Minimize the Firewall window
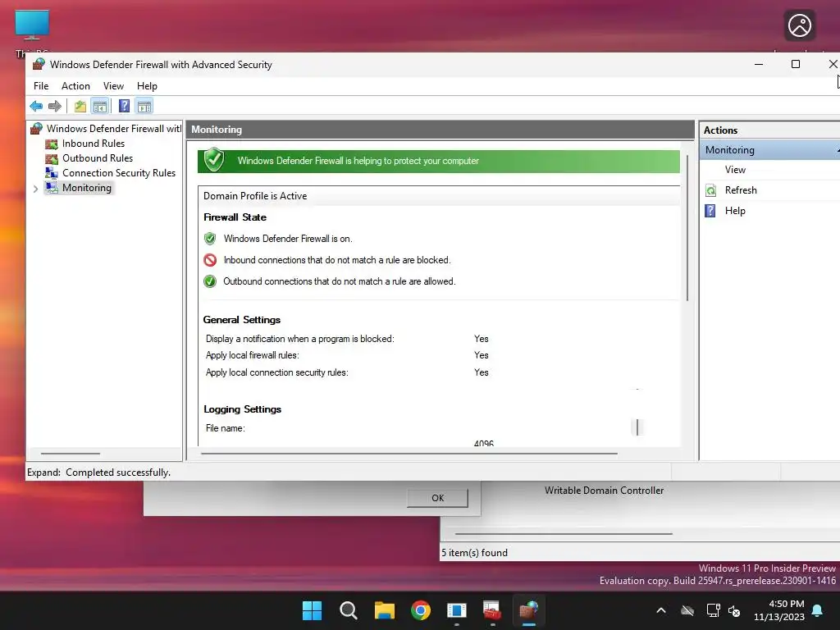This screenshot has width=840, height=630. [759, 64]
